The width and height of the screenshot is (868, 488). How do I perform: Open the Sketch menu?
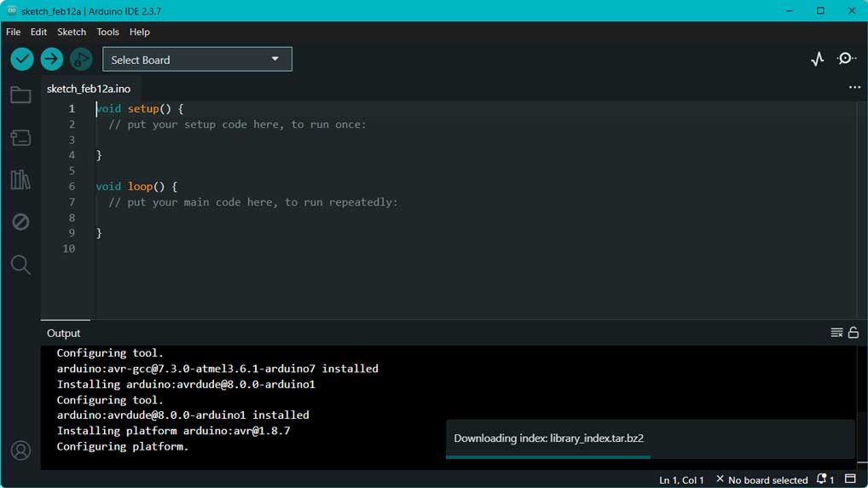pyautogui.click(x=72, y=32)
